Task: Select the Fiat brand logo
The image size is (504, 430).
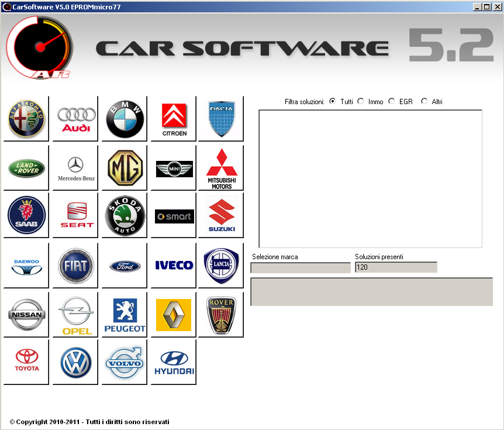Action: click(75, 266)
